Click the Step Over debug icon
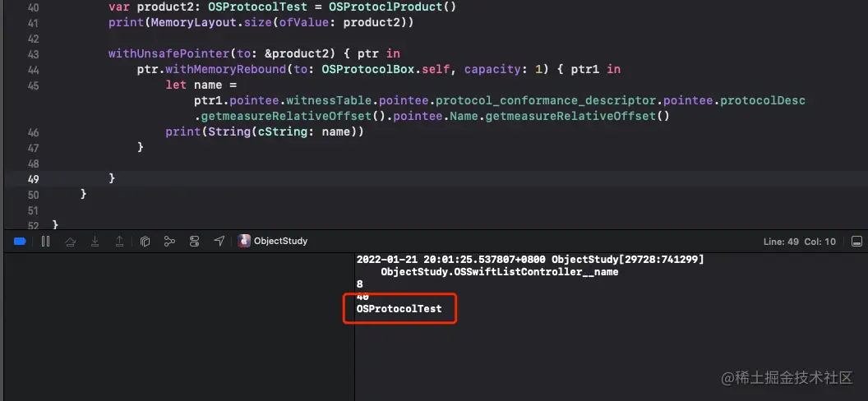 coord(71,241)
